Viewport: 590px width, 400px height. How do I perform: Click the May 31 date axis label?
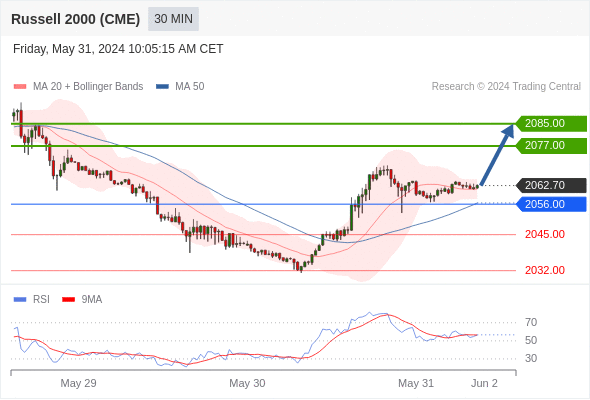(x=416, y=383)
